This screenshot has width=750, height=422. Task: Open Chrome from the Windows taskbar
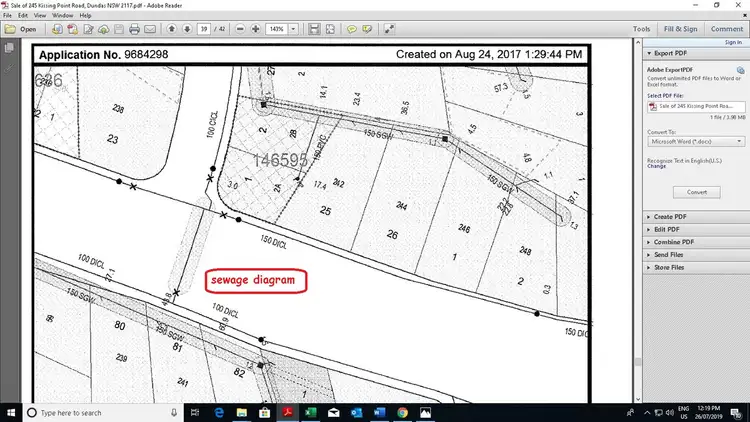pyautogui.click(x=403, y=412)
